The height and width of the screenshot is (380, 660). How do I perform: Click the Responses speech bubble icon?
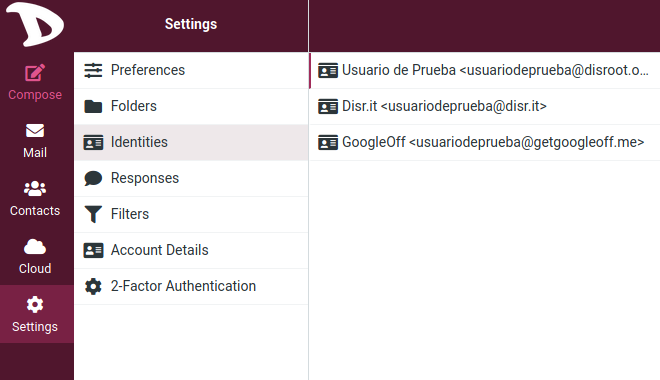[x=93, y=178]
